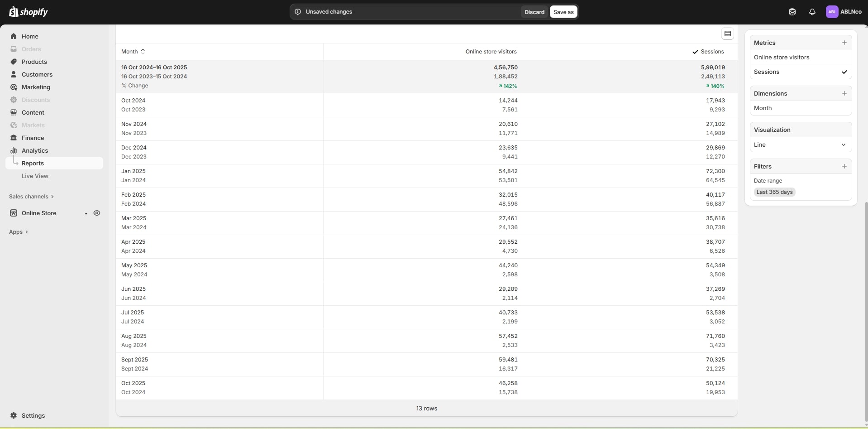The image size is (868, 429).
Task: Add a filter using the plus icon
Action: (844, 166)
